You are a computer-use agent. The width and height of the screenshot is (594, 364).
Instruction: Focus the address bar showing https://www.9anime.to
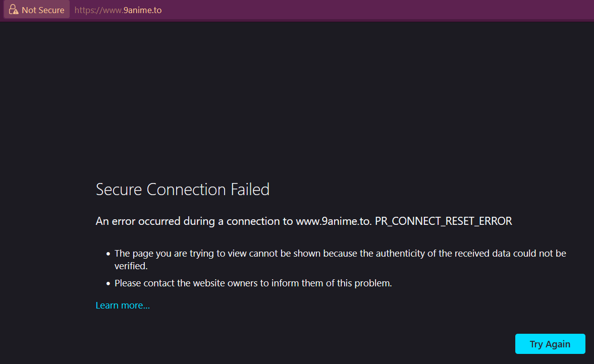tap(303, 10)
